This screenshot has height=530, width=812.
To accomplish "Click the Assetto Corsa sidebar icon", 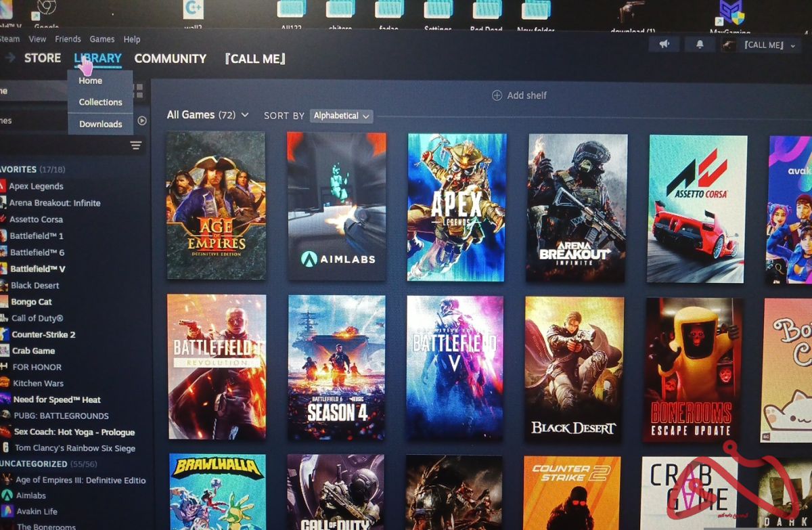I will (x=2, y=219).
